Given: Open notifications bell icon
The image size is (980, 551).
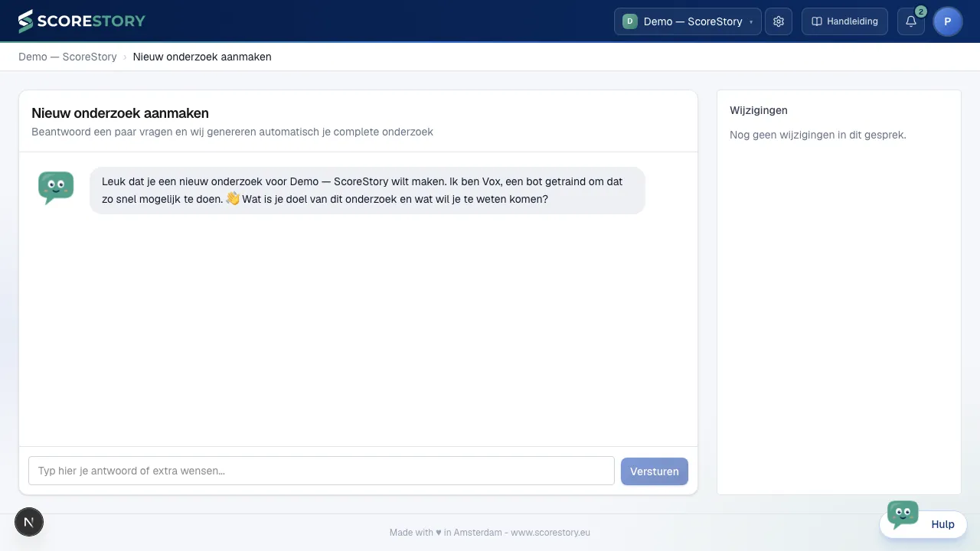Looking at the screenshot, I should (x=911, y=21).
